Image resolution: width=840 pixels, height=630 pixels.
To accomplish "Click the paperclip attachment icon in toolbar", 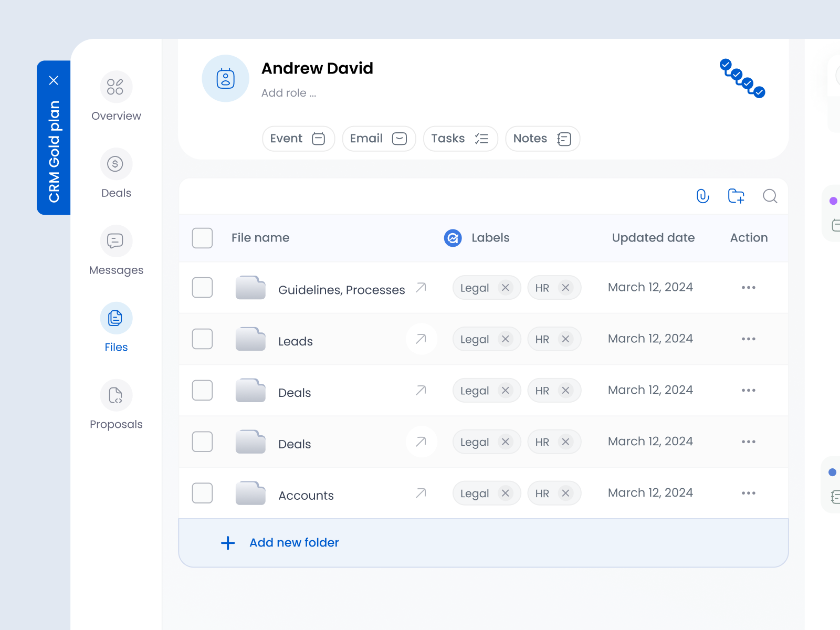I will (702, 196).
